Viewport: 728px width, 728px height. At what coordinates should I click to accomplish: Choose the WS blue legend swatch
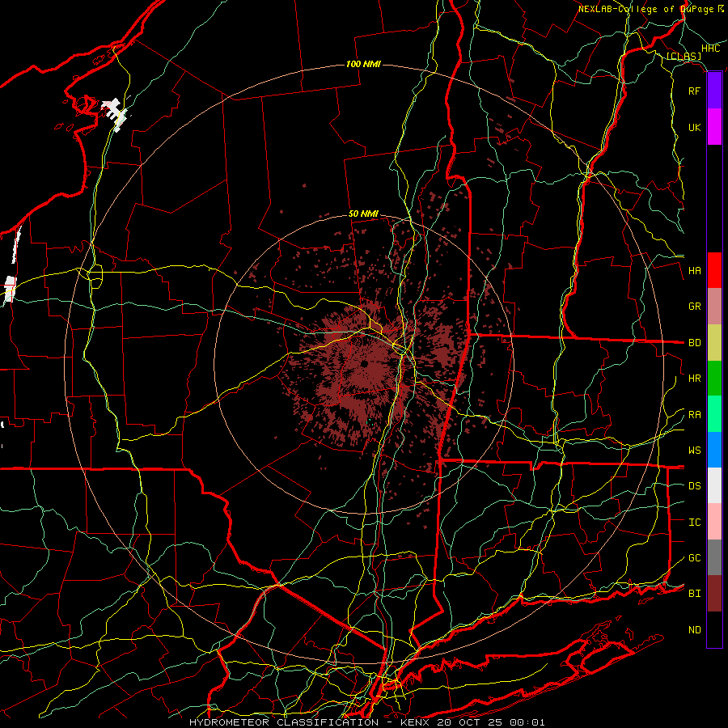pyautogui.click(x=714, y=450)
